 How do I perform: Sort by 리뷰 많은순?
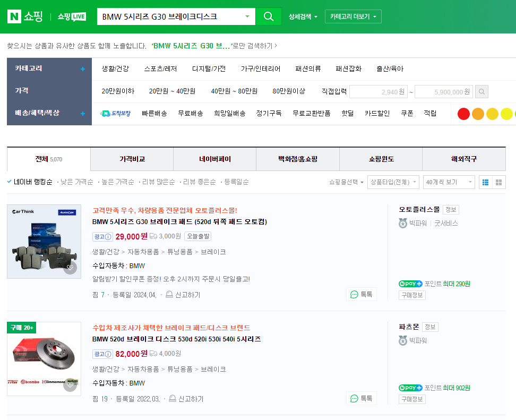[x=158, y=182]
